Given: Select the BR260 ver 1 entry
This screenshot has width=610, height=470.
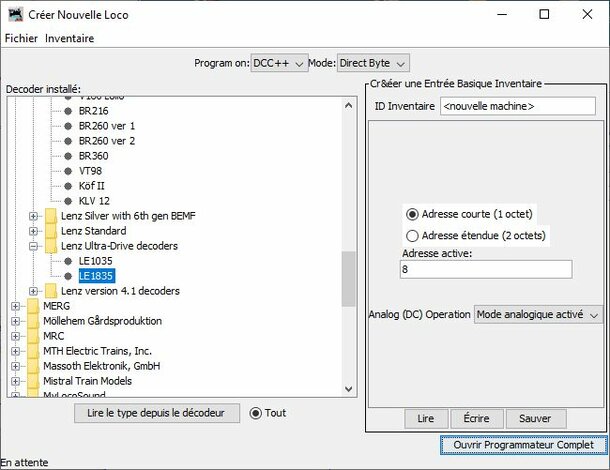Looking at the screenshot, I should [x=107, y=126].
